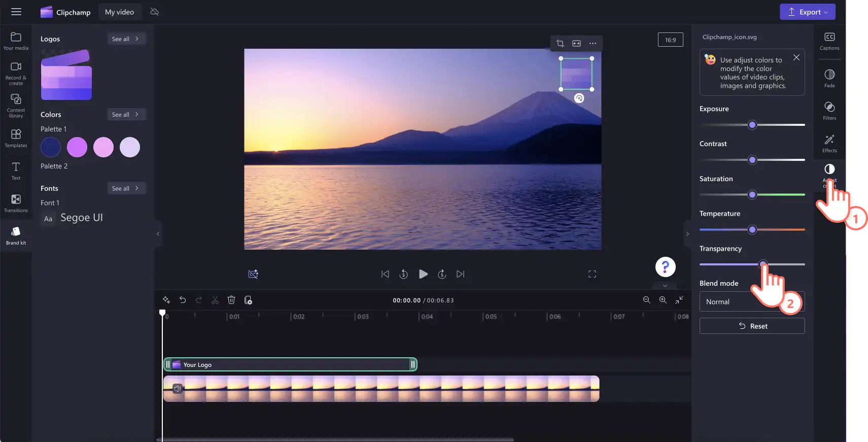Image resolution: width=868 pixels, height=442 pixels.
Task: Expand Logos with See all
Action: tap(126, 39)
